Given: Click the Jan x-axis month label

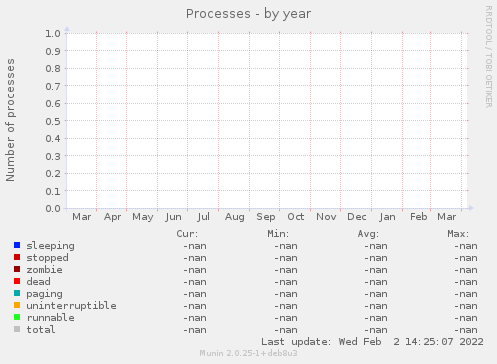Looking at the screenshot, I should [x=387, y=217].
